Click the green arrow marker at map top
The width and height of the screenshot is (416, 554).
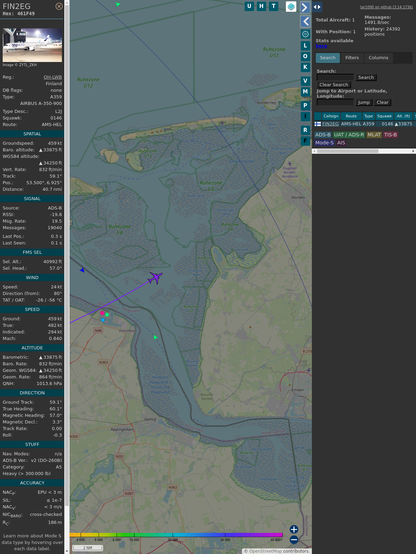click(118, 4)
